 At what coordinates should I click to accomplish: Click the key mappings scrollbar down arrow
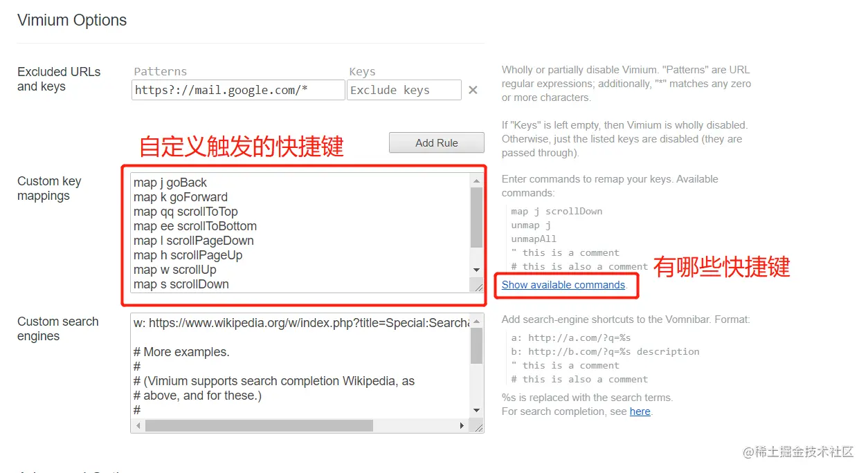coord(476,270)
